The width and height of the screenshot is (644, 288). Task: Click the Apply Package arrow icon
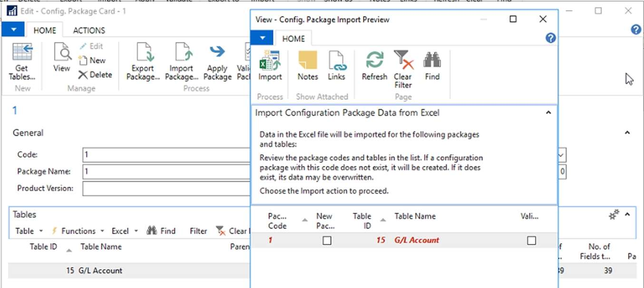(217, 52)
